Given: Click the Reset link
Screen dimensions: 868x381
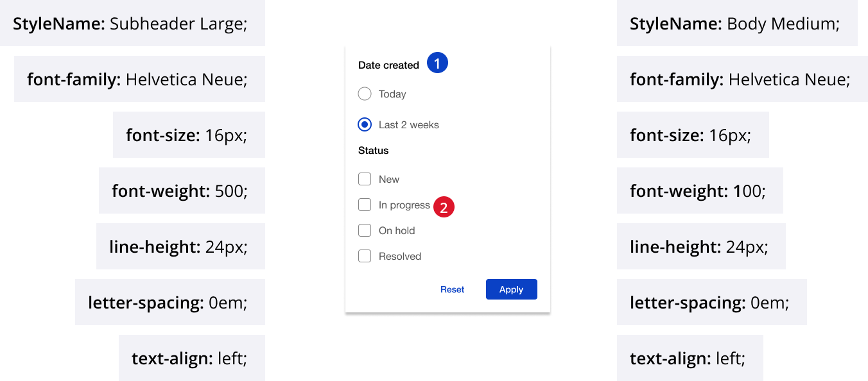Looking at the screenshot, I should [452, 289].
